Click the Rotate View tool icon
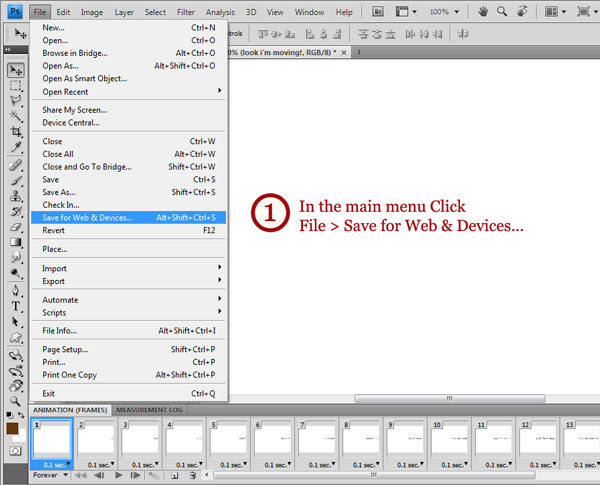600x485 pixels. (x=522, y=11)
